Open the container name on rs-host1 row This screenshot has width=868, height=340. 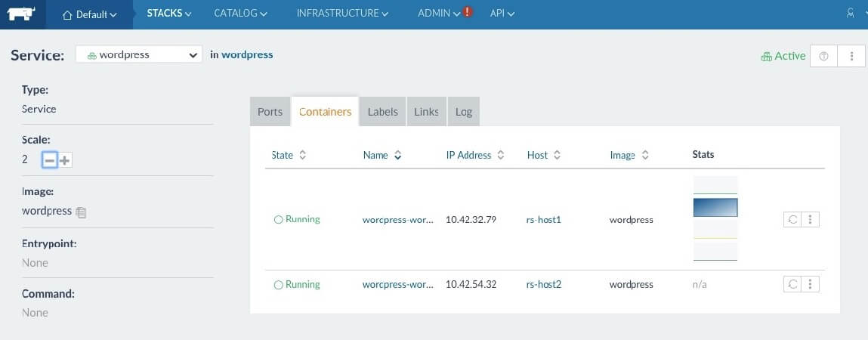tap(398, 219)
